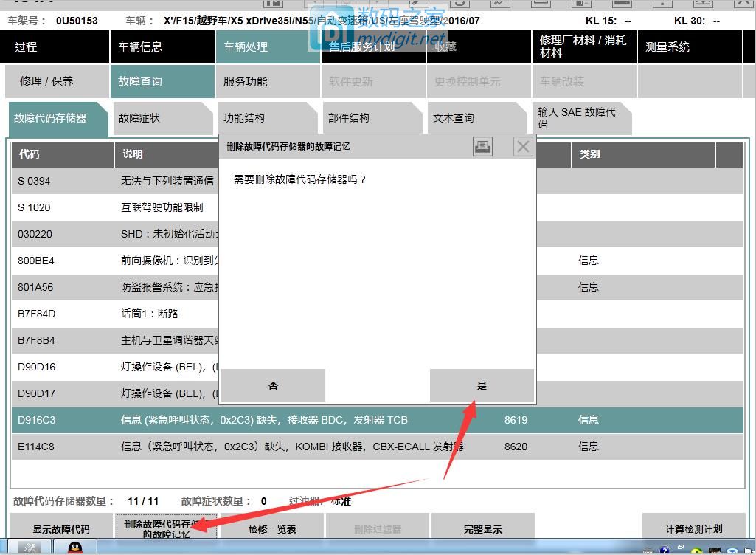Switch to the 功能结构 tab
The height and width of the screenshot is (555, 756).
268,118
